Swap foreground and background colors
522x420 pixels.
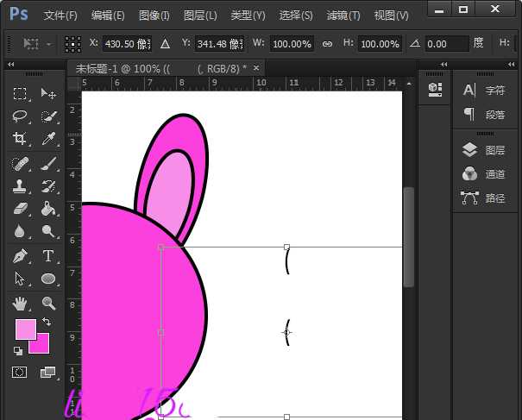tap(46, 322)
